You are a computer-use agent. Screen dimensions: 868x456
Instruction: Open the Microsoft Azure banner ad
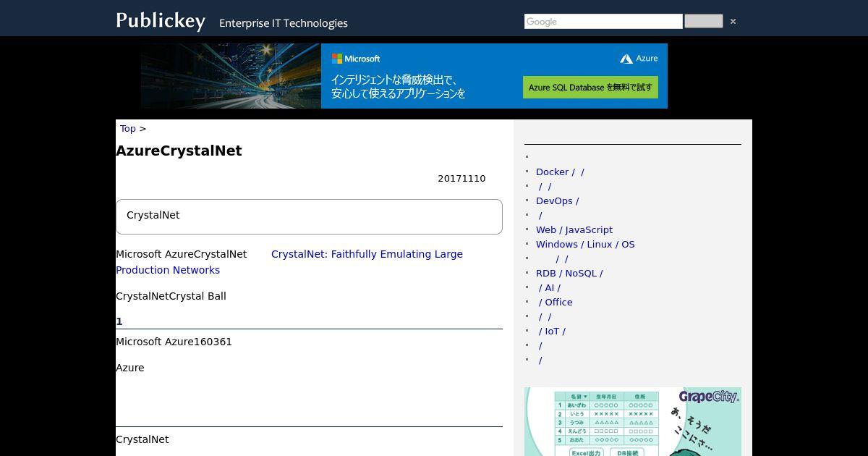point(404,76)
